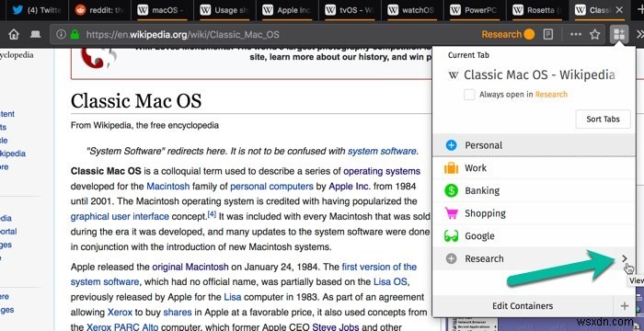
Task: Switch to the reddit tab
Action: (99, 10)
